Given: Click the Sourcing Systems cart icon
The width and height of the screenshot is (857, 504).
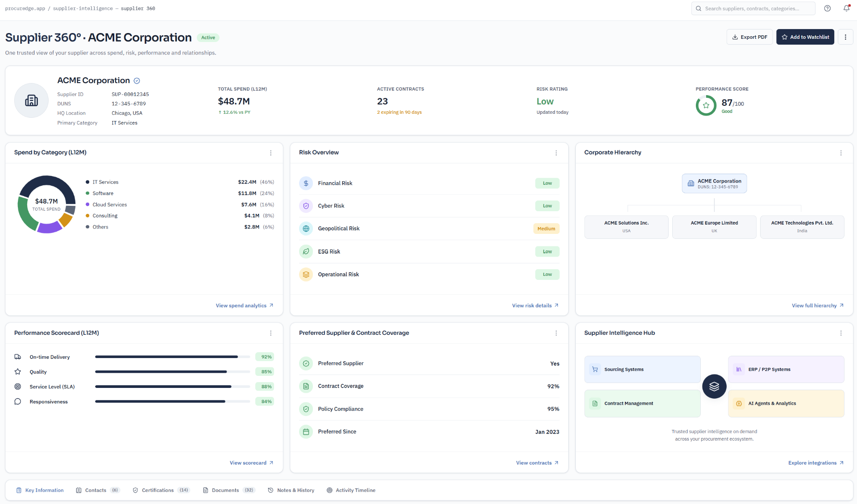Looking at the screenshot, I should (x=595, y=369).
